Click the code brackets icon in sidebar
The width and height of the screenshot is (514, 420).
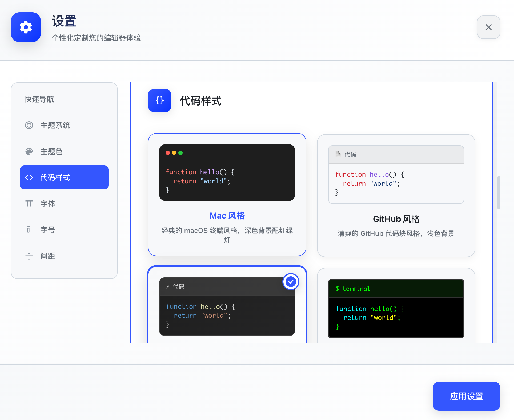click(29, 177)
